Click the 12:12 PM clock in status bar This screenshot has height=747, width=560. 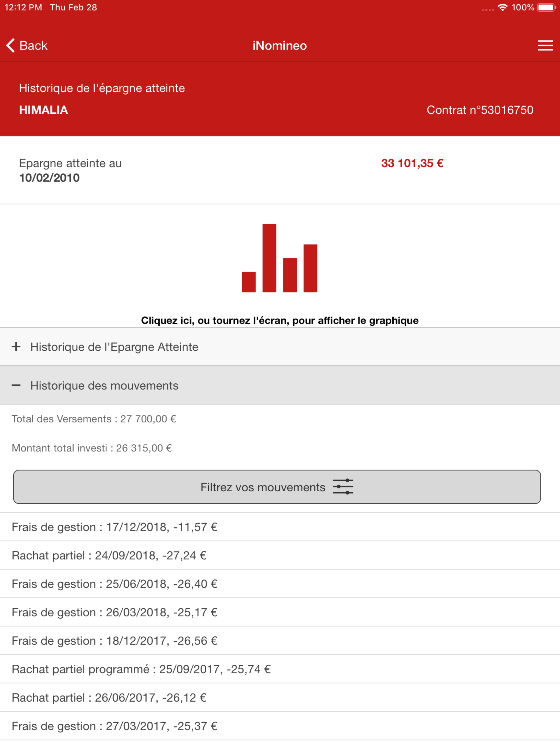(23, 7)
